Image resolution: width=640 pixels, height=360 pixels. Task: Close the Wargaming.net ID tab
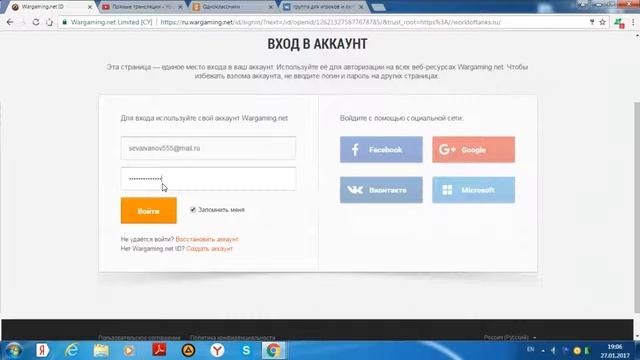pos(90,7)
